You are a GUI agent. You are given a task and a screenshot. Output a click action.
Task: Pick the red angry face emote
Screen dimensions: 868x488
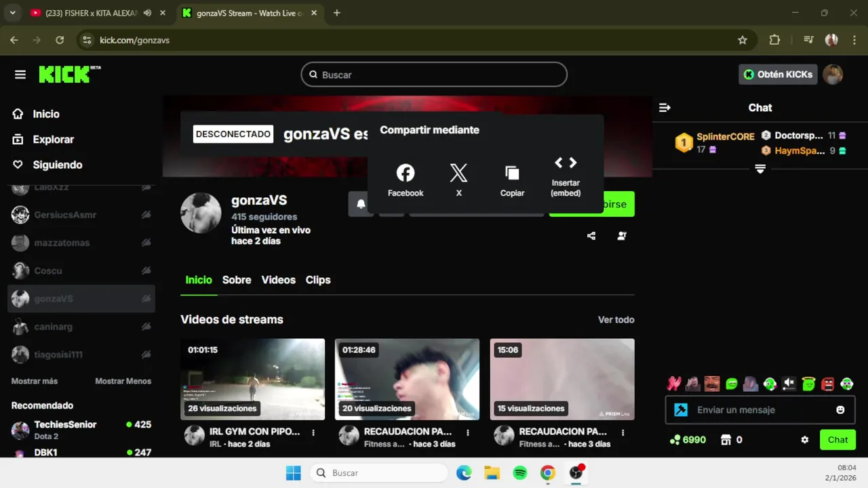tap(827, 384)
